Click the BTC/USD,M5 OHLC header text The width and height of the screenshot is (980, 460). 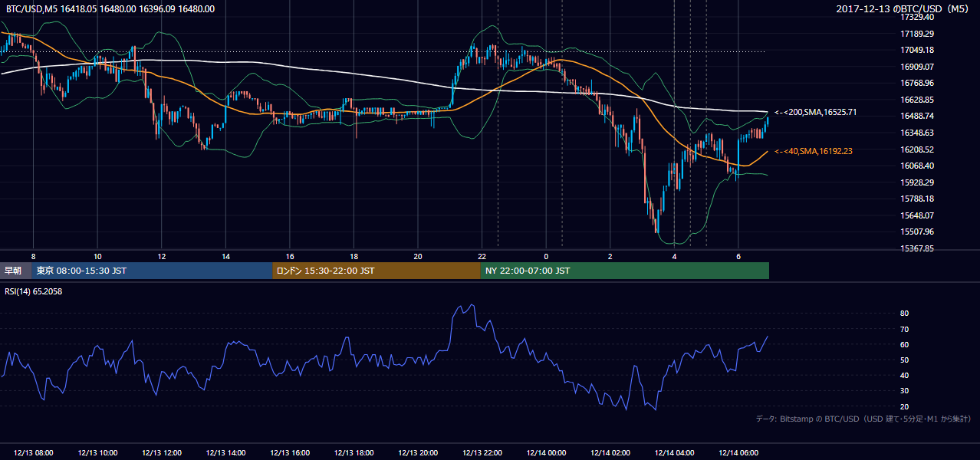coord(110,9)
